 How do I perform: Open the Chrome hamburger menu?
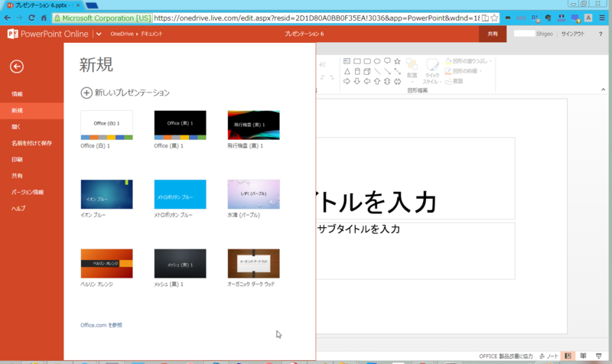coord(602,18)
